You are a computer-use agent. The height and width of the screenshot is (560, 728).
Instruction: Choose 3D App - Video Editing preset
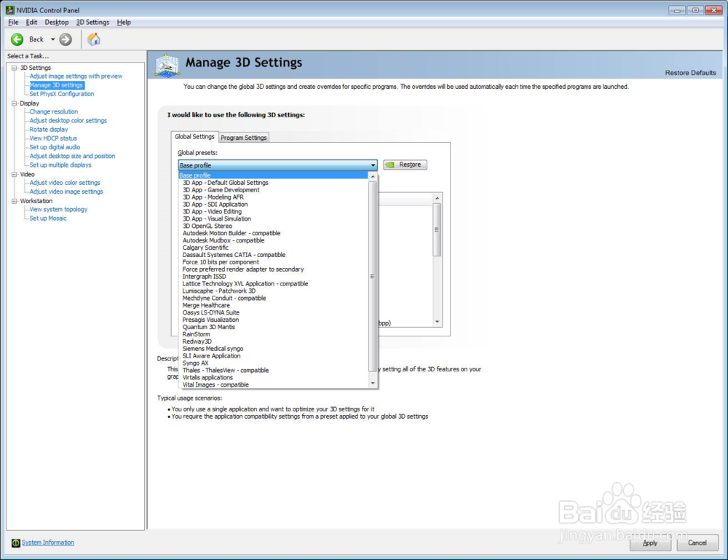212,212
